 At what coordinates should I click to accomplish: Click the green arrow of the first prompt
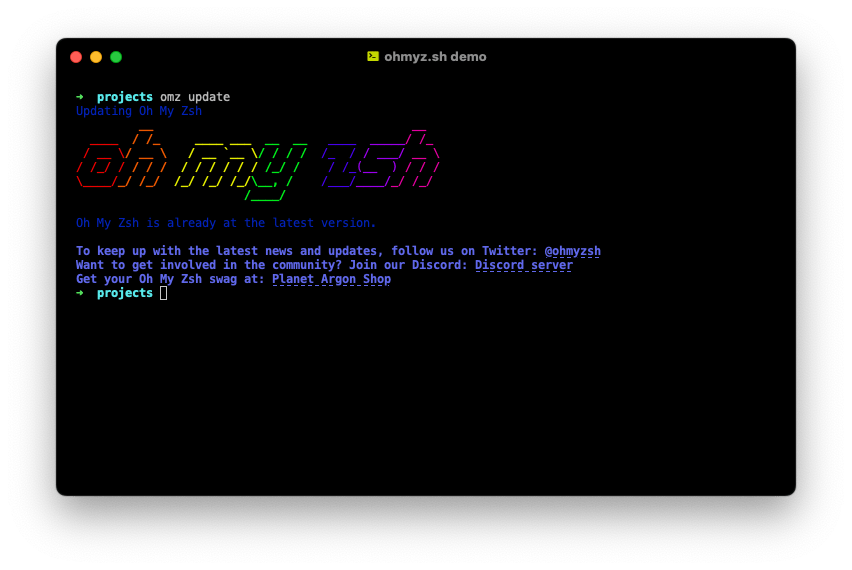pos(80,97)
